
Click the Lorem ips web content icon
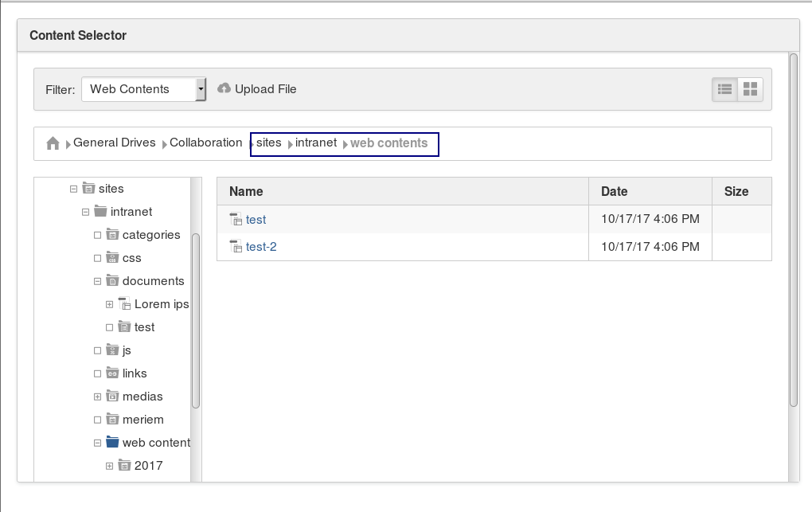pyautogui.click(x=124, y=303)
